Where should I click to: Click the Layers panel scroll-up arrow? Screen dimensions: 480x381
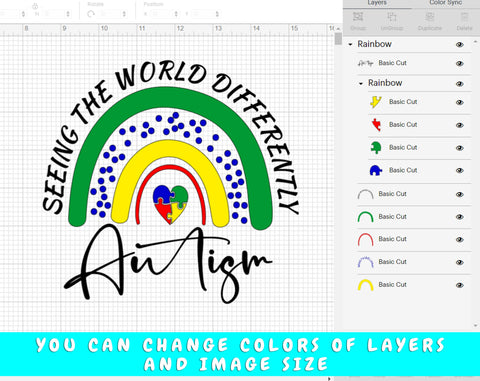[x=475, y=42]
